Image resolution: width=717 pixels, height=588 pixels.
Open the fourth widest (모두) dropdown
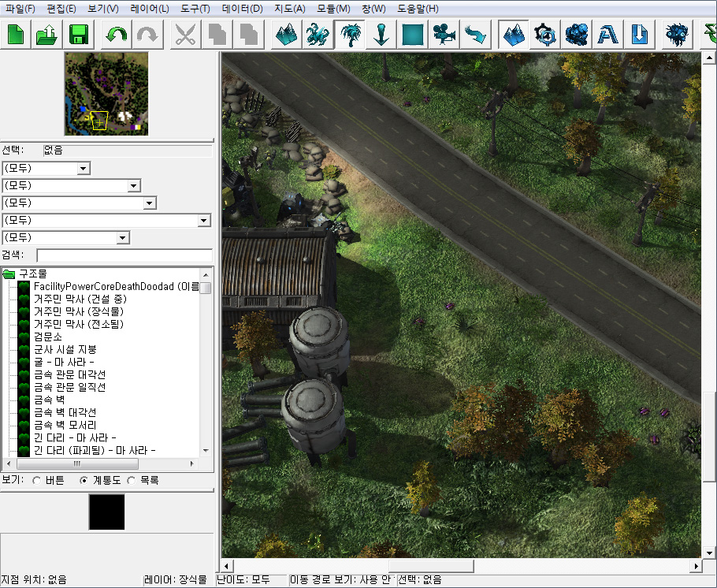coord(204,221)
